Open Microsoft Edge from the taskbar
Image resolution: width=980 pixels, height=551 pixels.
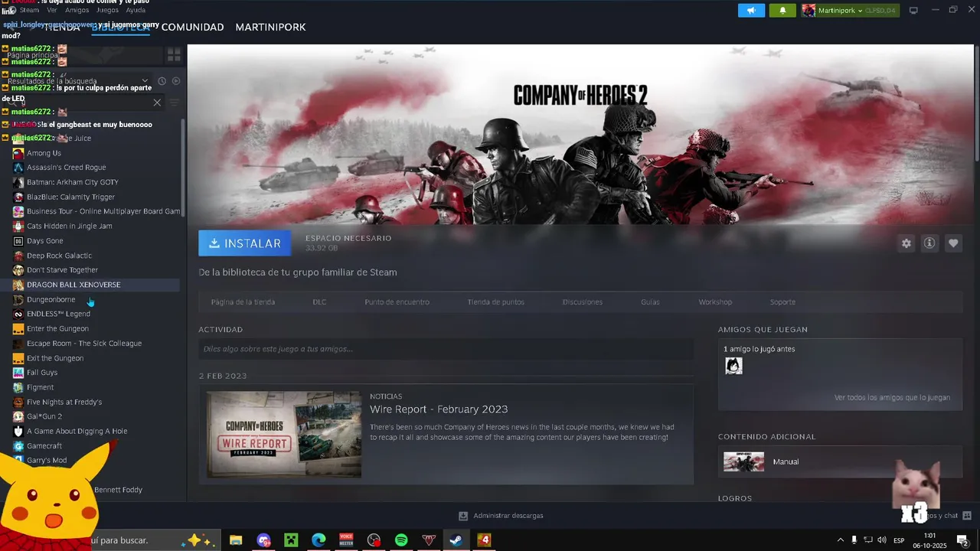pyautogui.click(x=318, y=540)
